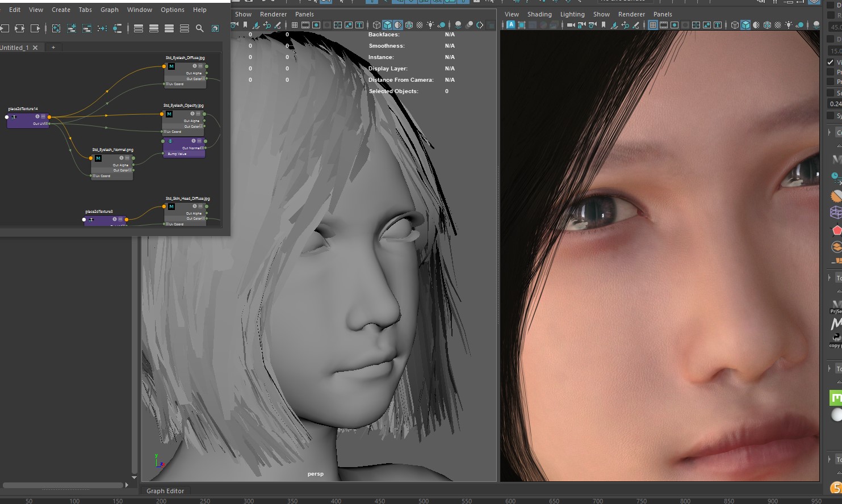Open the Graph menu

coord(110,10)
